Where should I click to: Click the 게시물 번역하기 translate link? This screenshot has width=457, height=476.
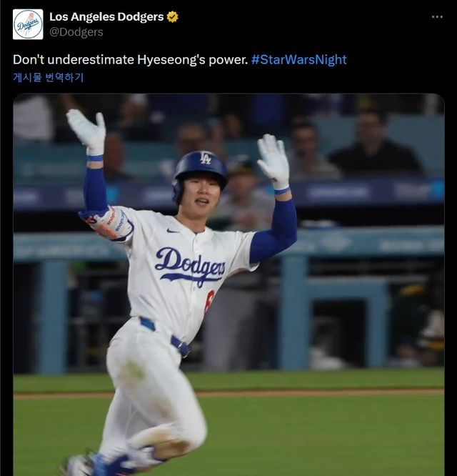click(48, 77)
